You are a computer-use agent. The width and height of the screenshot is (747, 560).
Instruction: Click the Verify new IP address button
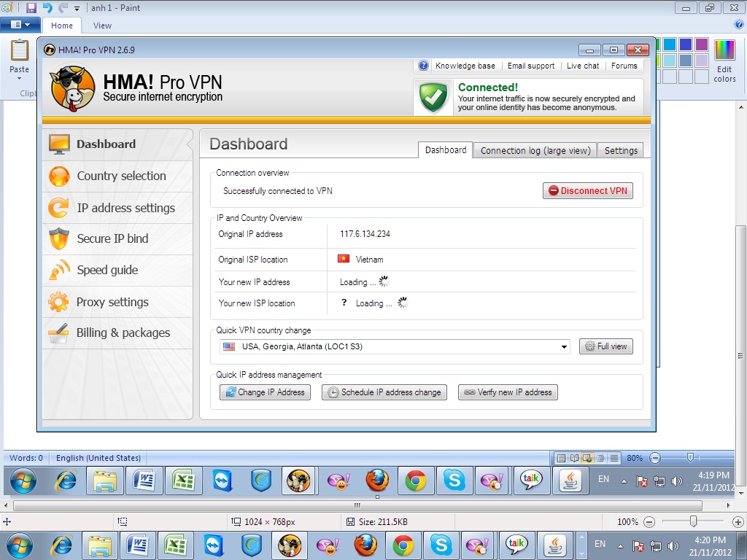[508, 392]
